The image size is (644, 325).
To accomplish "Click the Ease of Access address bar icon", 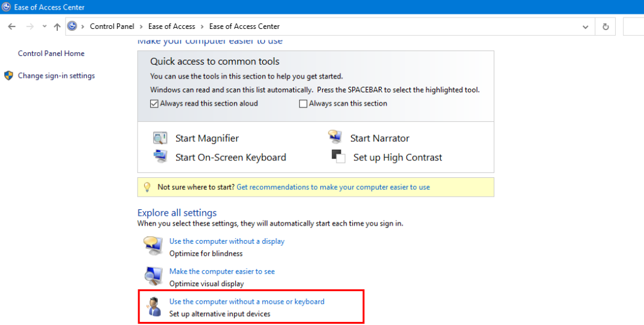I will (x=72, y=26).
